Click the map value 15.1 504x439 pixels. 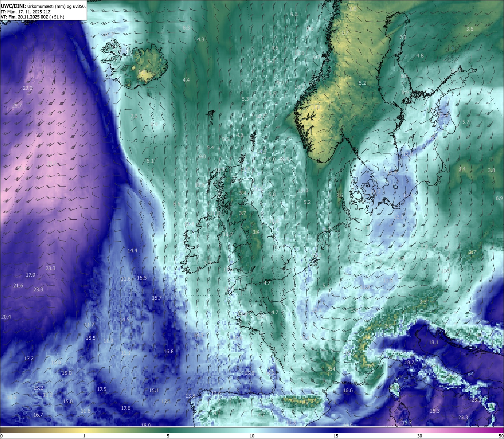coord(154,390)
